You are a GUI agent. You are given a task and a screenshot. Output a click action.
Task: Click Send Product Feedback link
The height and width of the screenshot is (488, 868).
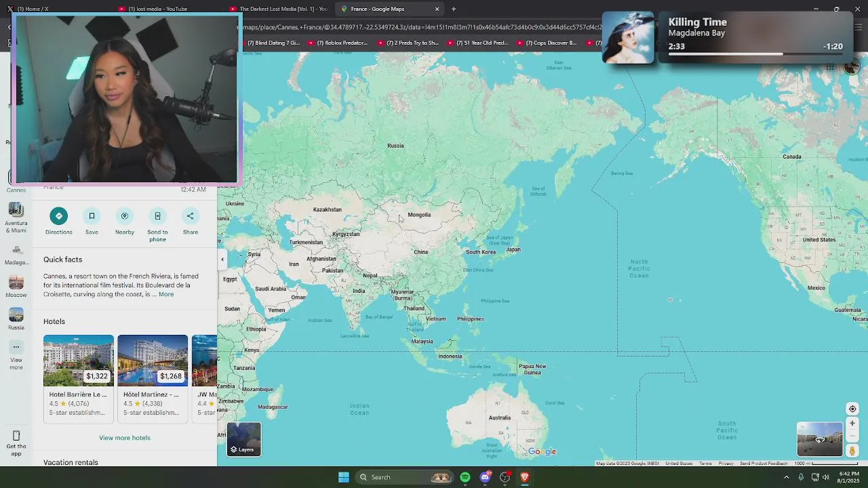point(764,464)
